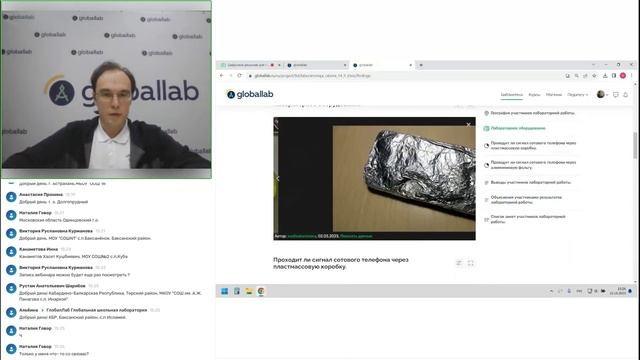This screenshot has width=640, height=360.
Task: Open the Библиотека menu item
Action: [511, 95]
